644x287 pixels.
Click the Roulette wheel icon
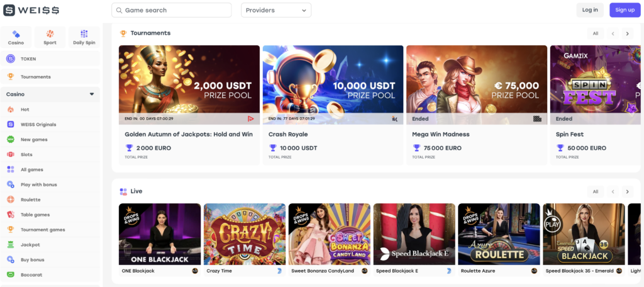tap(11, 200)
